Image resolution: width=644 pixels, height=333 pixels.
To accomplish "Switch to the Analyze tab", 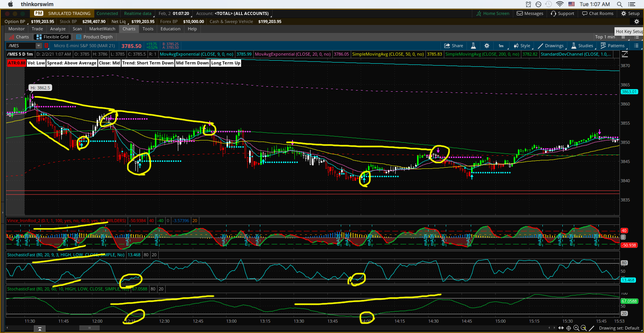I will point(58,29).
